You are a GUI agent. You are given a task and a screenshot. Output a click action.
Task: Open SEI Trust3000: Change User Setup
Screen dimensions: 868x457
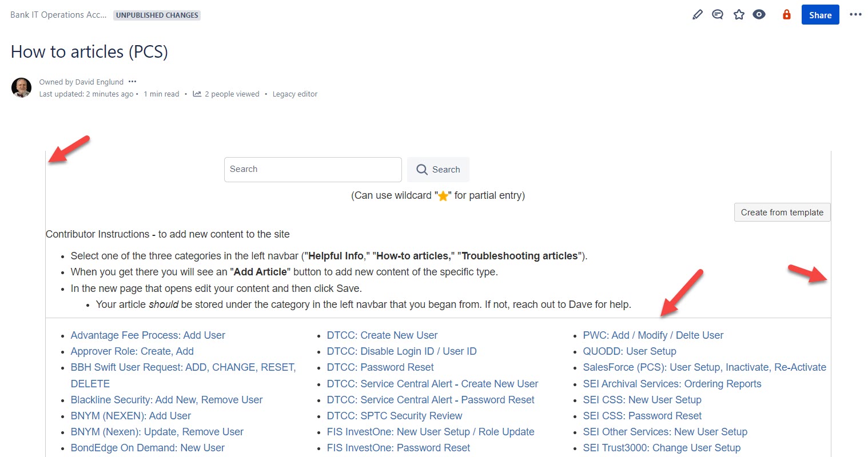[662, 448]
